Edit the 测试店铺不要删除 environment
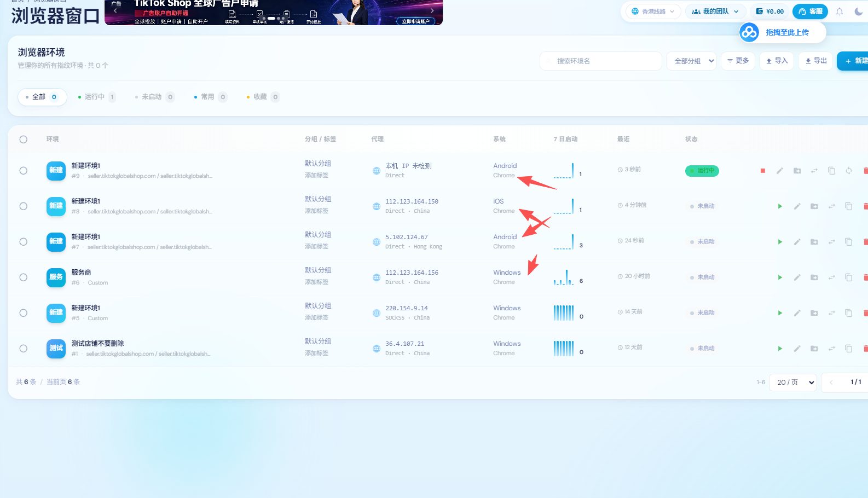 (797, 349)
